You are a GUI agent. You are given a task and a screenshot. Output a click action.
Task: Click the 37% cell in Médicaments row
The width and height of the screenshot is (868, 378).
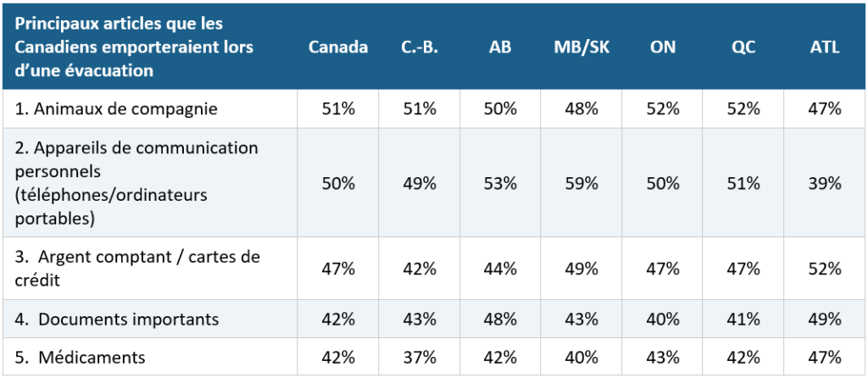[419, 357]
